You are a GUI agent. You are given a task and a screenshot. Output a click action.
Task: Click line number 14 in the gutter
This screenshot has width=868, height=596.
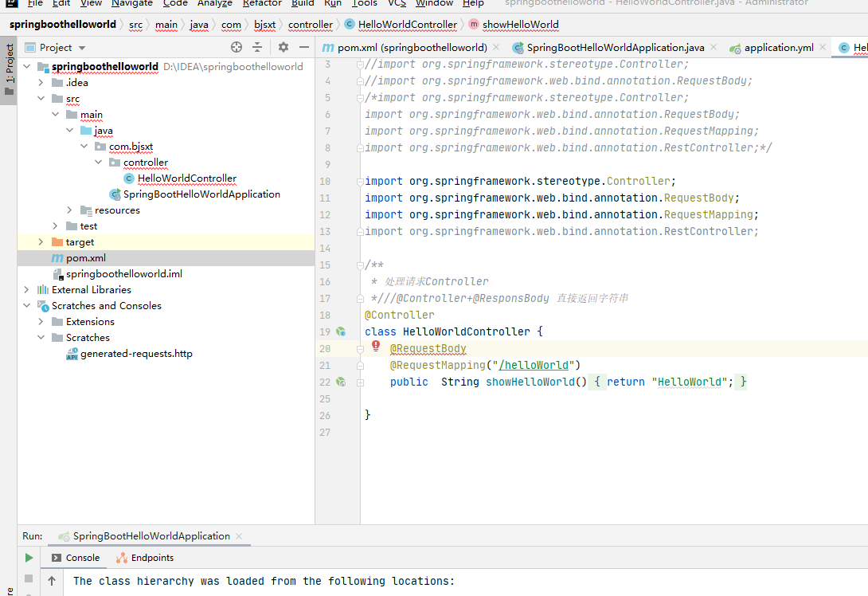point(325,248)
